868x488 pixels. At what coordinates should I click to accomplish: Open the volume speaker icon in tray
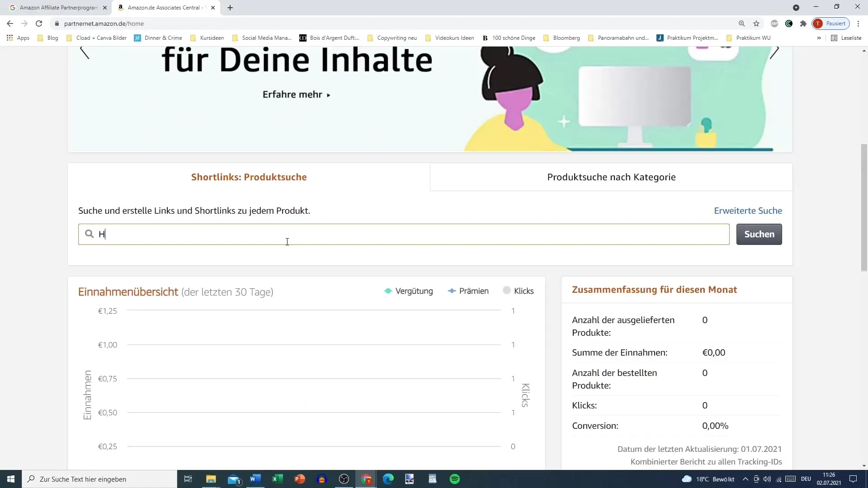pos(767,479)
